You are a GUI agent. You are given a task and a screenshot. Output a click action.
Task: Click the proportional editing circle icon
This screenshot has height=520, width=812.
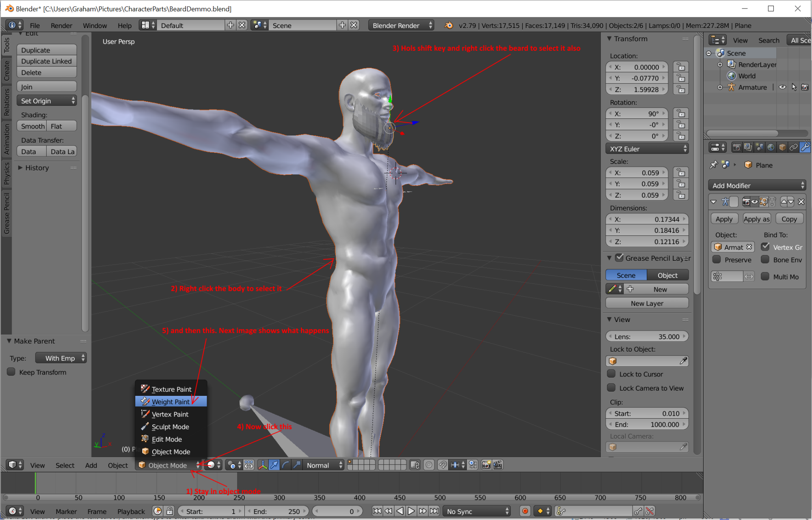pos(429,465)
